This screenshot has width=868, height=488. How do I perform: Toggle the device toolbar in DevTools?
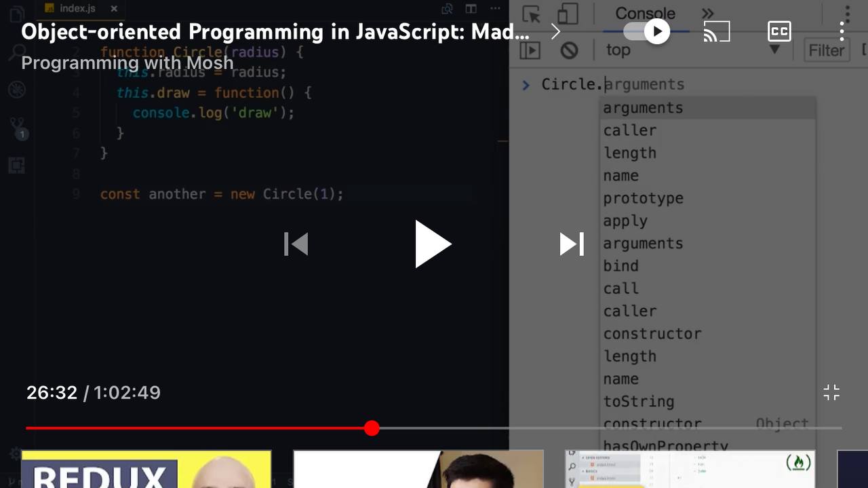tap(568, 14)
